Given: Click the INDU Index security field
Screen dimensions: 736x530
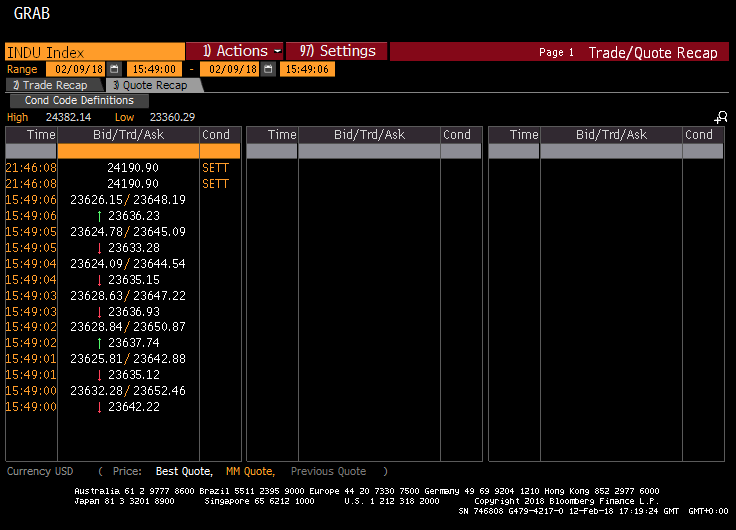Looking at the screenshot, I should (95, 52).
